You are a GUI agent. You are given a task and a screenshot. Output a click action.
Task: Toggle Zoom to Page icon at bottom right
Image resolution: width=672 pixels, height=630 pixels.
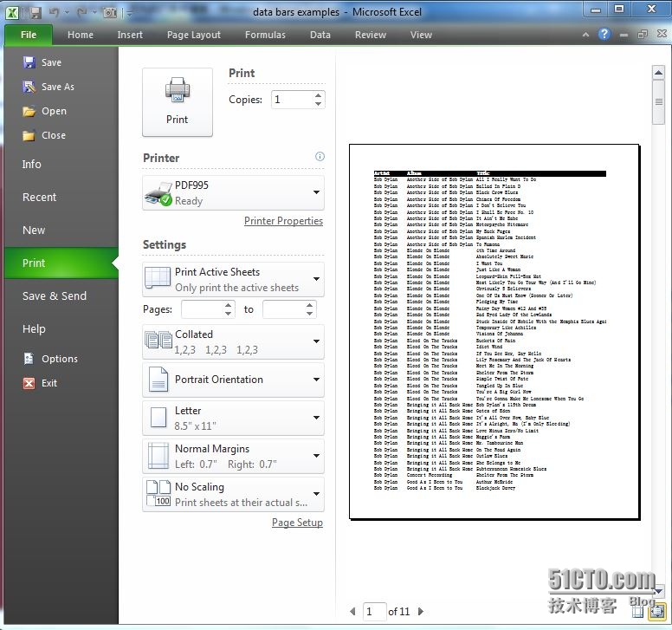[657, 611]
